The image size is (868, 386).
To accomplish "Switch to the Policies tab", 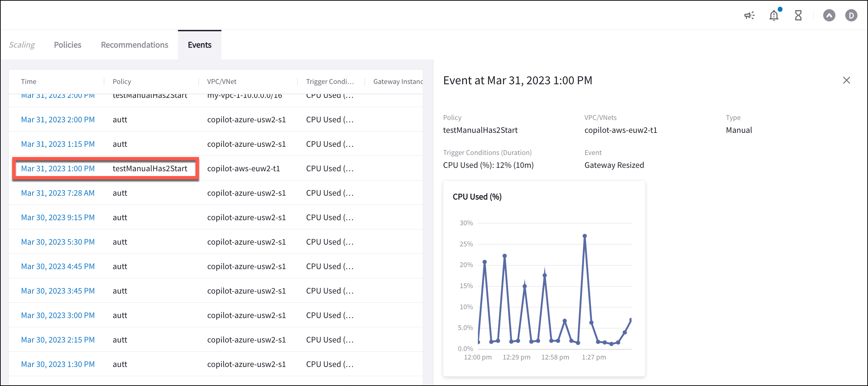I will click(68, 45).
